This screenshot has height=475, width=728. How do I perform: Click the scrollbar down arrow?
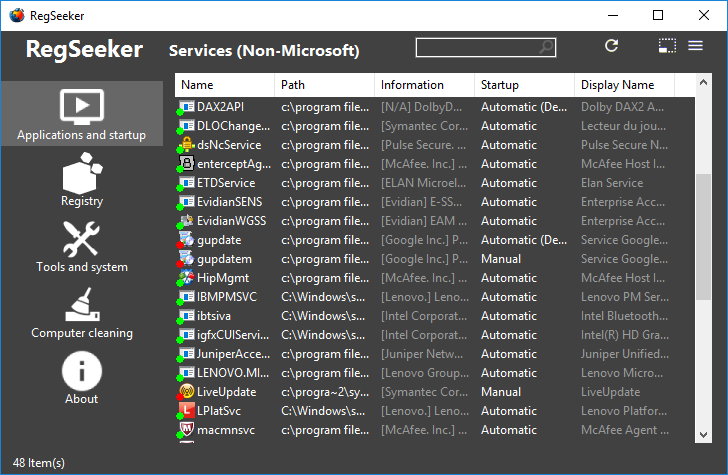tap(703, 435)
